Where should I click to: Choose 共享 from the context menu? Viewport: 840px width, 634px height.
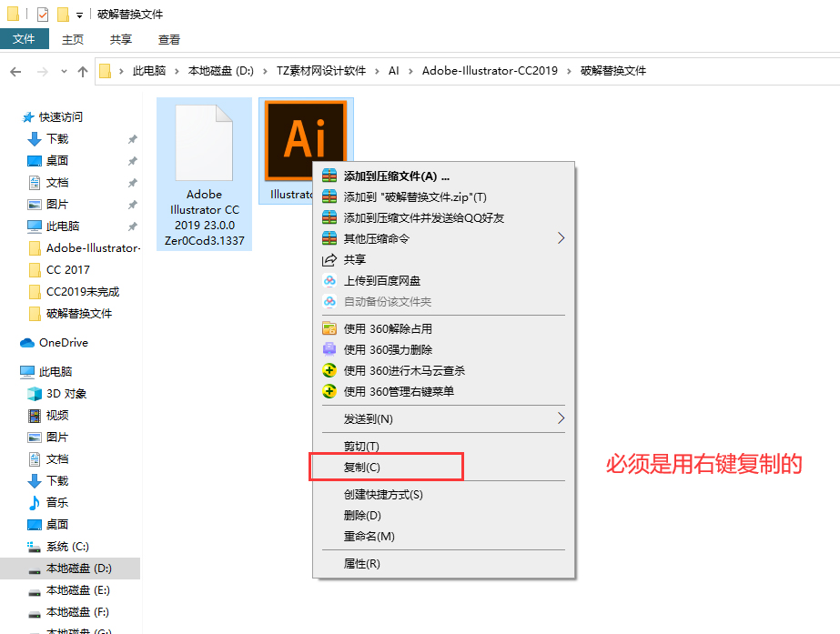click(x=443, y=260)
